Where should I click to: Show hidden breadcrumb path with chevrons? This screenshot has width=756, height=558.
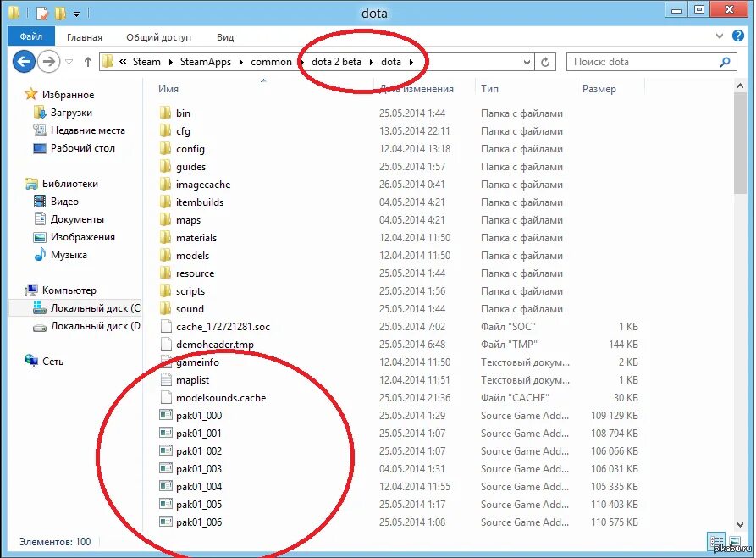[x=123, y=61]
